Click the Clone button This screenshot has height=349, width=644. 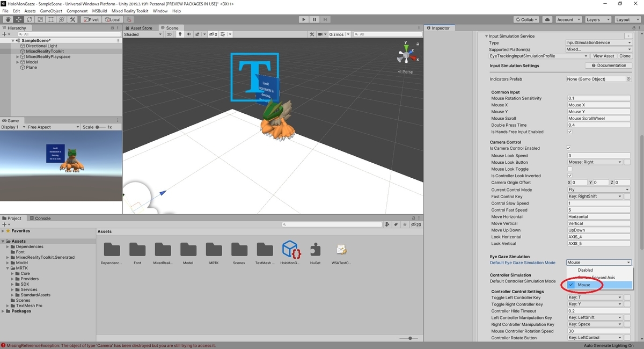625,56
